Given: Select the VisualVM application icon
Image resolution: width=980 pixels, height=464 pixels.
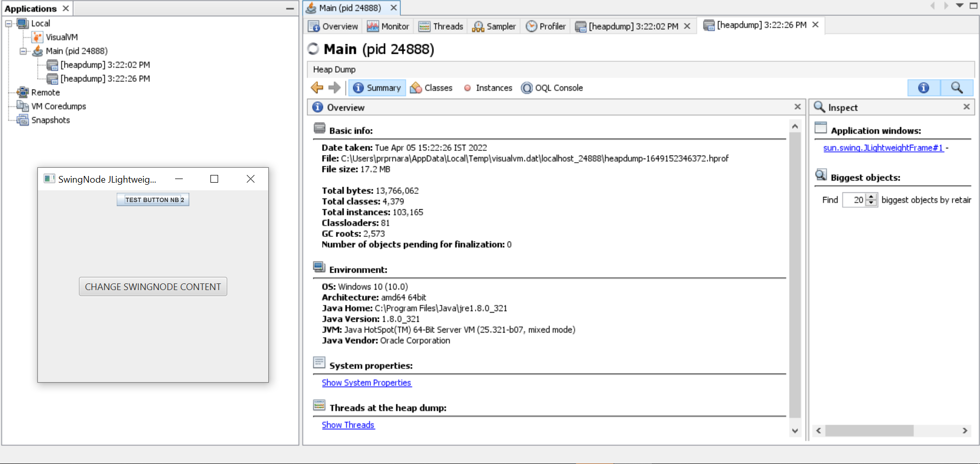Looking at the screenshot, I should click(37, 37).
